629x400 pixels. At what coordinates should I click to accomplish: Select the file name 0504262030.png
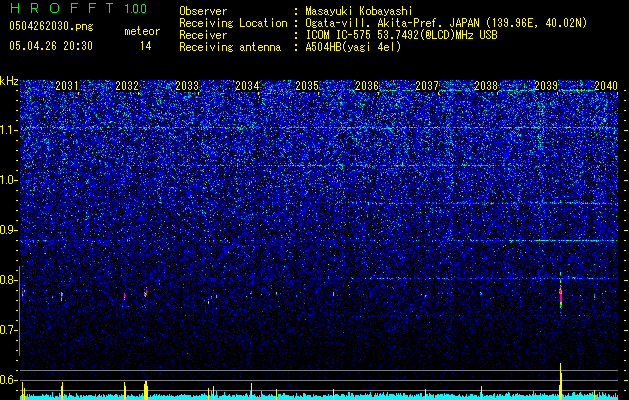51,26
